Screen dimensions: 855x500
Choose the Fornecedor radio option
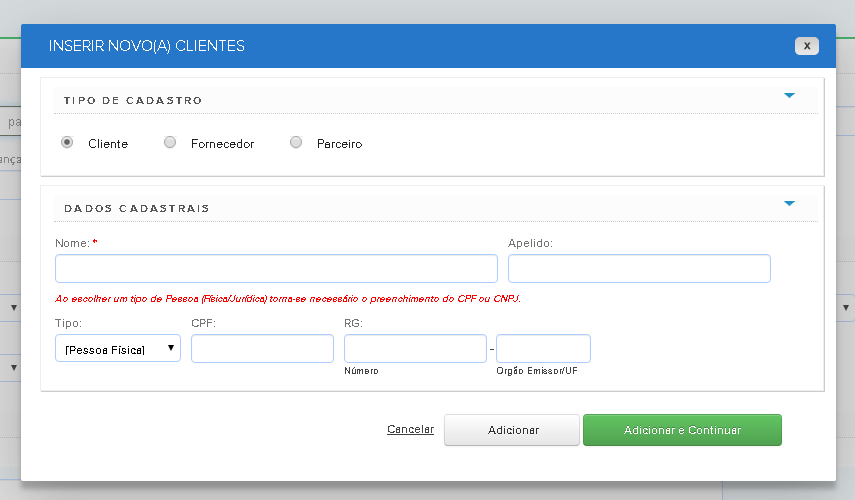tap(170, 142)
